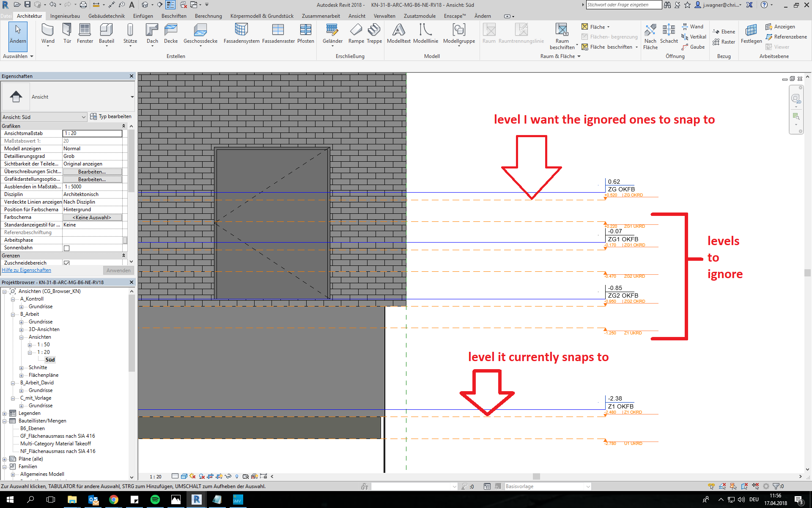
Task: Uncheck the Zuschneidebereich checkbox
Action: [66, 263]
